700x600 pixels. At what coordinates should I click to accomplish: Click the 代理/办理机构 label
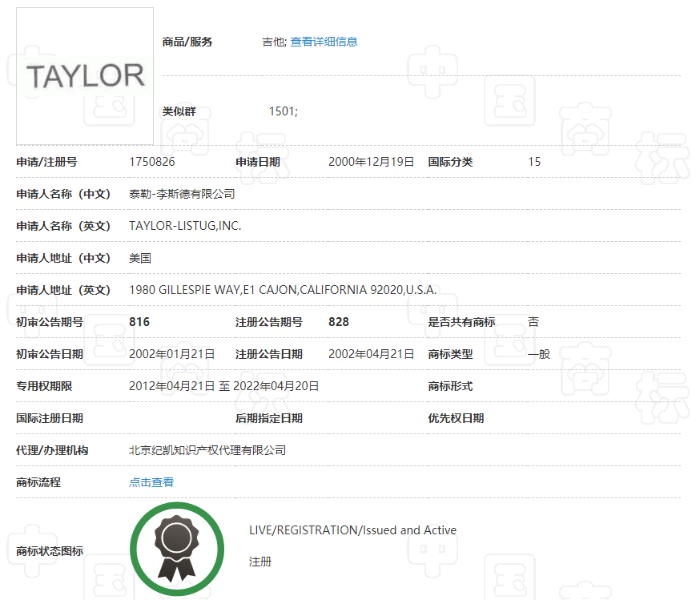(x=52, y=450)
